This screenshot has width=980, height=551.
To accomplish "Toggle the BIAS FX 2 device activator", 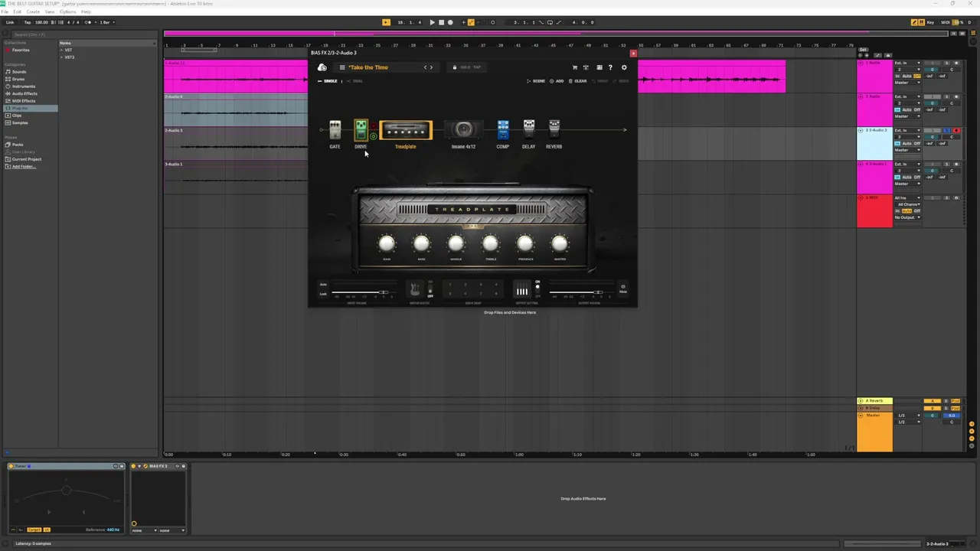I will [x=134, y=466].
